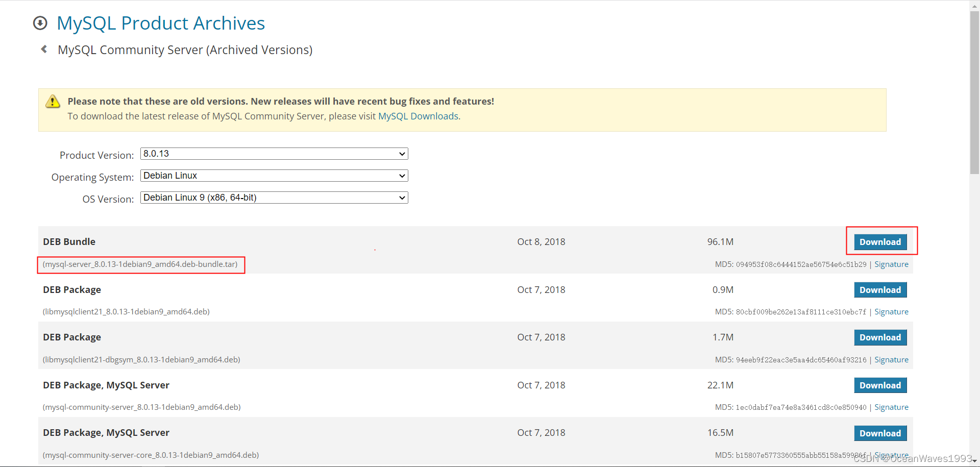The width and height of the screenshot is (980, 467).
Task: Click the Product Version label
Action: [97, 155]
